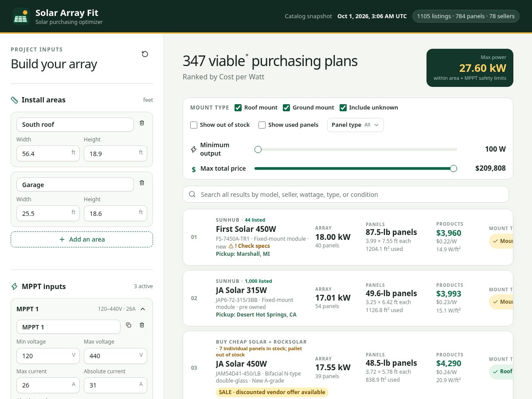Click the lightning icon beside MPPT inputs
Viewport: 532px width, 399px height.
(x=14, y=287)
